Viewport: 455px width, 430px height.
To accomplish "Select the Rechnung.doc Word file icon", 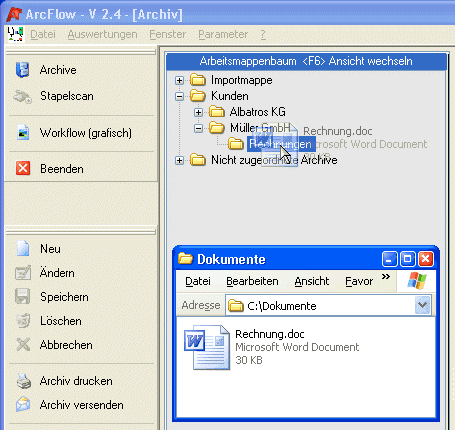I will click(x=207, y=348).
